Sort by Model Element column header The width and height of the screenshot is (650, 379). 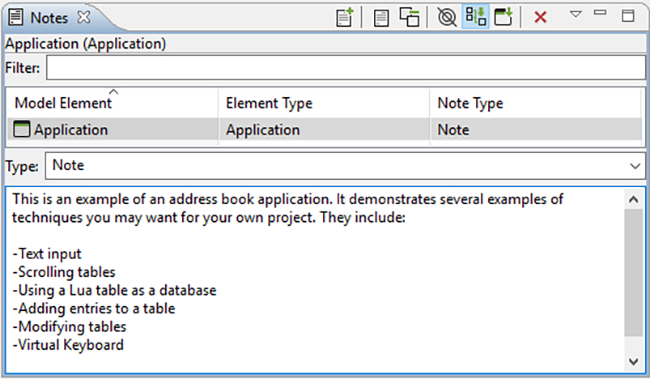[113, 103]
